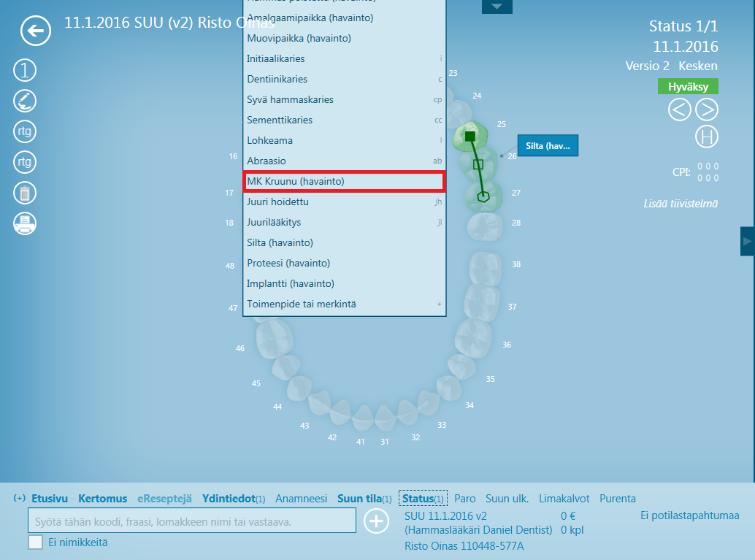This screenshot has width=755, height=560.
Task: Click the lower rtg icon
Action: click(x=25, y=161)
